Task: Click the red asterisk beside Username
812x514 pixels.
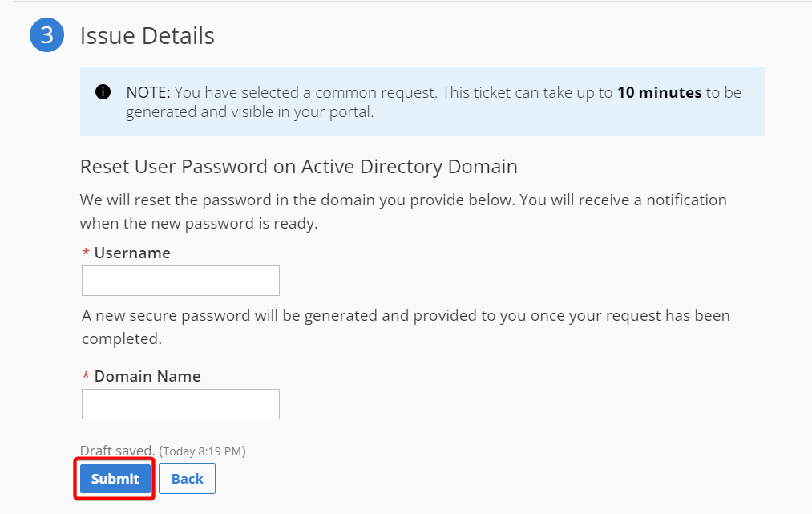Action: 86,253
